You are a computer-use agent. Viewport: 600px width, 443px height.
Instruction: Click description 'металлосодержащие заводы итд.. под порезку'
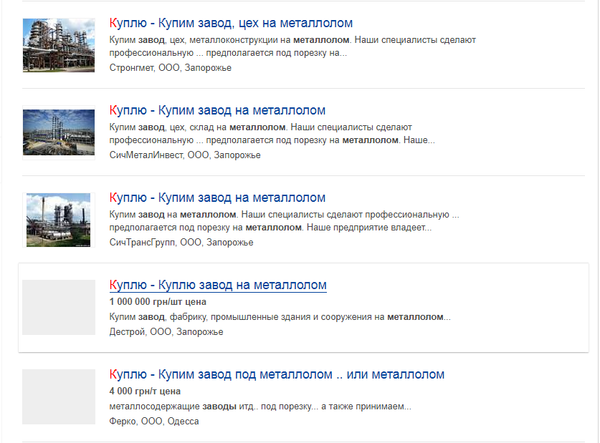pos(260,406)
